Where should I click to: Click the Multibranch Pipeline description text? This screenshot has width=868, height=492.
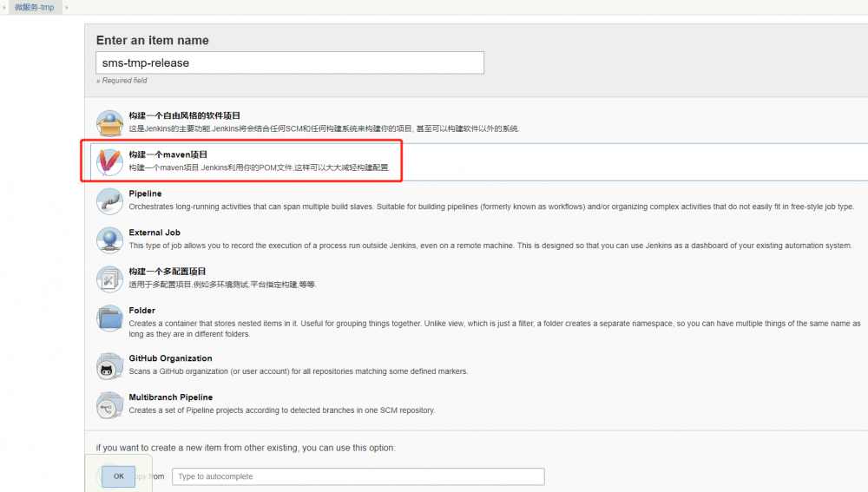[x=282, y=410]
